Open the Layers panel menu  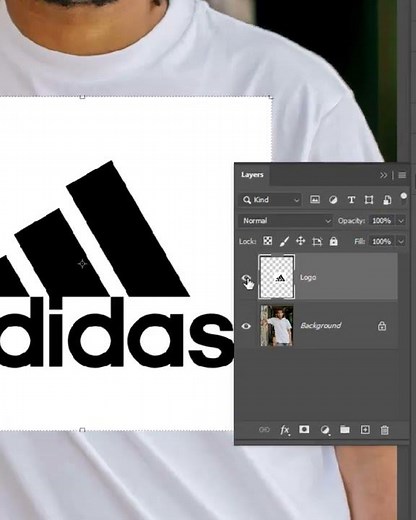pyautogui.click(x=402, y=175)
